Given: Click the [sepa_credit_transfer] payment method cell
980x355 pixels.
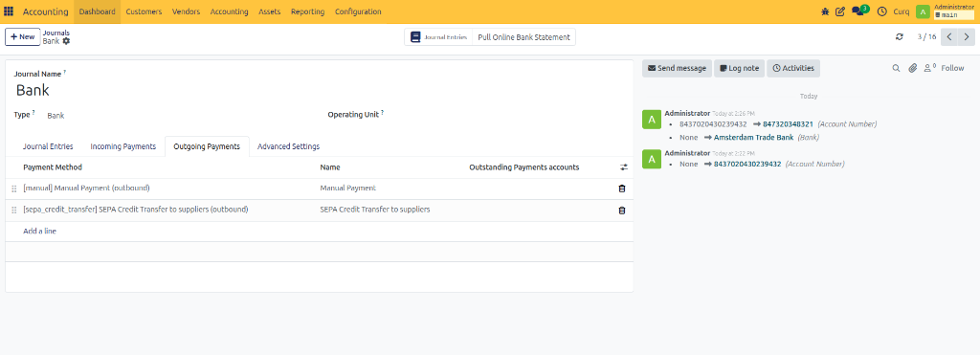Looking at the screenshot, I should (x=167, y=210).
